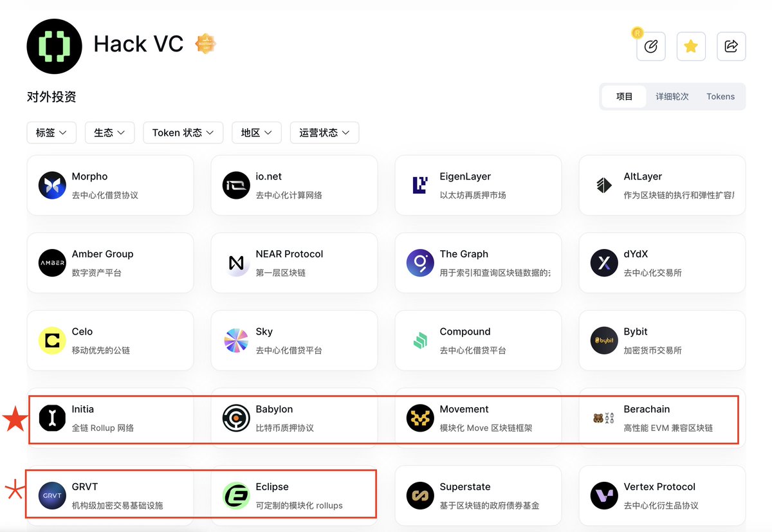Viewport: 772px width, 532px height.
Task: Click the Superstate project name
Action: point(465,487)
